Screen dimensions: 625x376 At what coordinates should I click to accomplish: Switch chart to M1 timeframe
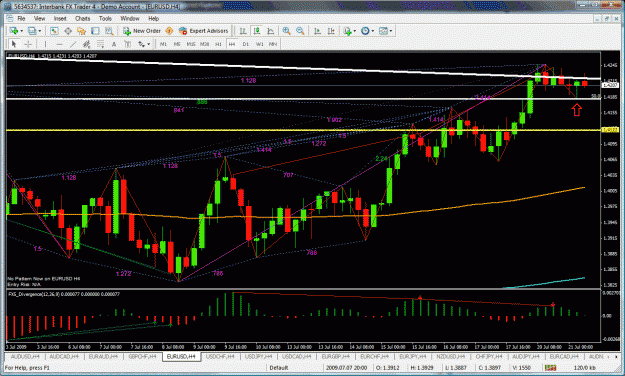[163, 44]
